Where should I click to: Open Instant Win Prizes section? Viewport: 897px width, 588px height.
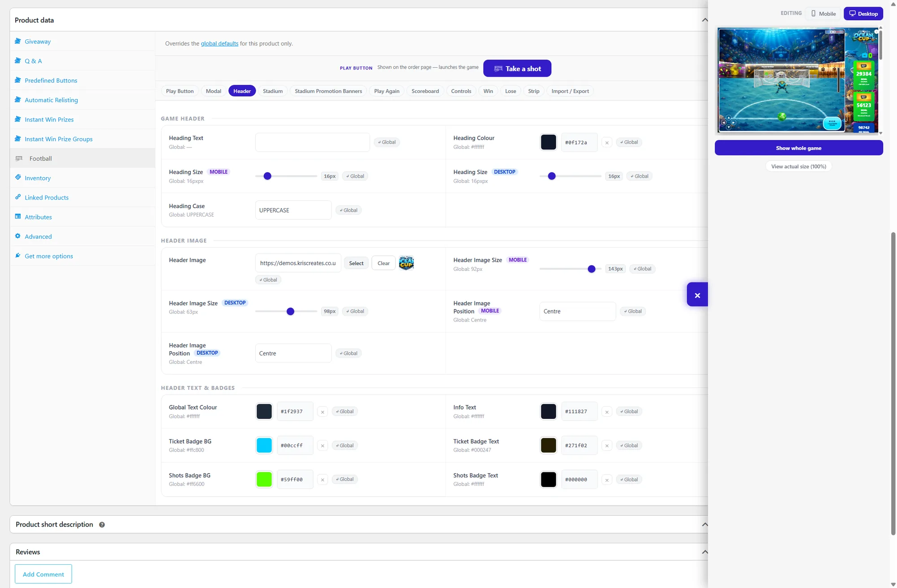tap(49, 119)
